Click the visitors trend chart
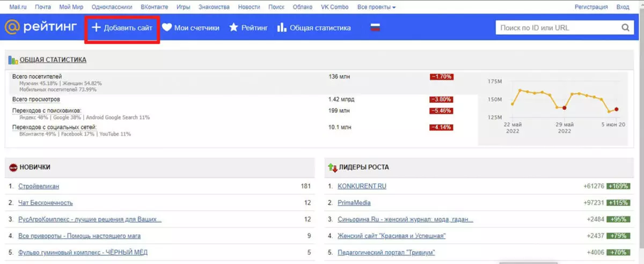This screenshot has height=264, width=644. (x=552, y=109)
